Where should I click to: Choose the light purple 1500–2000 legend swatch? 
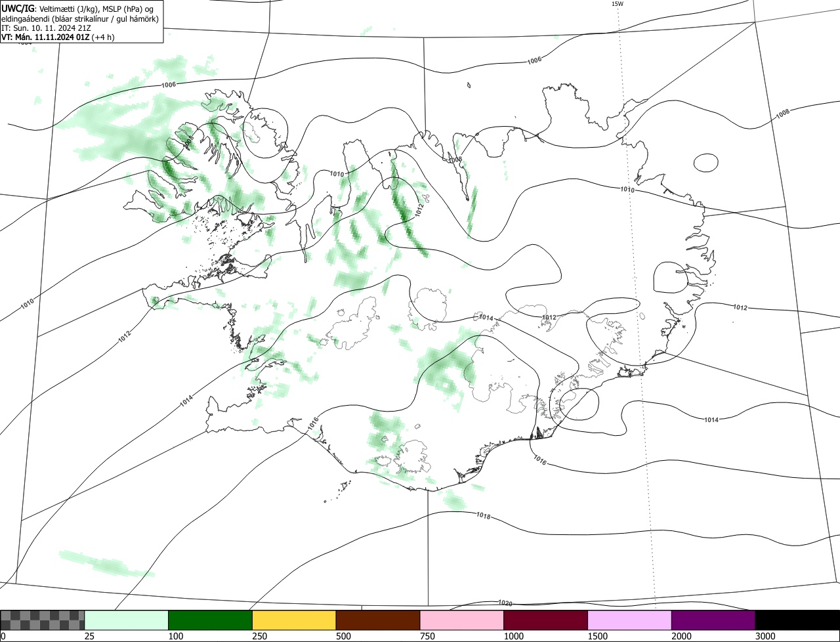tap(630, 620)
